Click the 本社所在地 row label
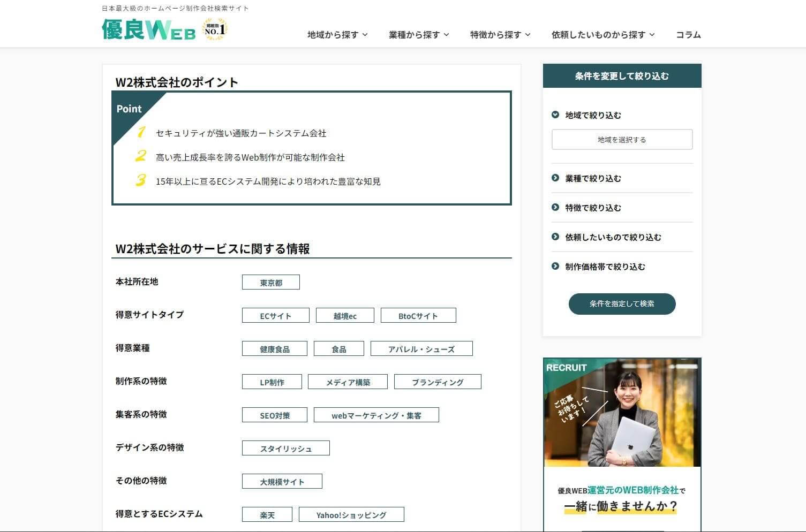 pyautogui.click(x=137, y=282)
